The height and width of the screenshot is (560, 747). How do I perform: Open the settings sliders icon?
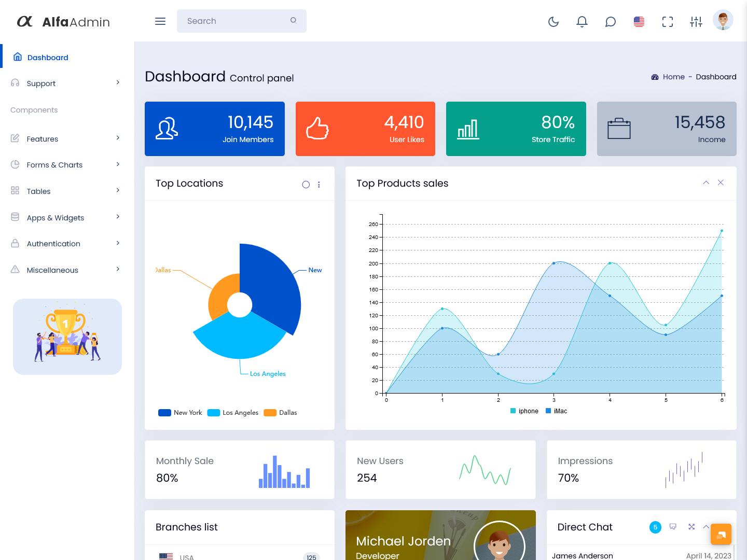(x=696, y=22)
